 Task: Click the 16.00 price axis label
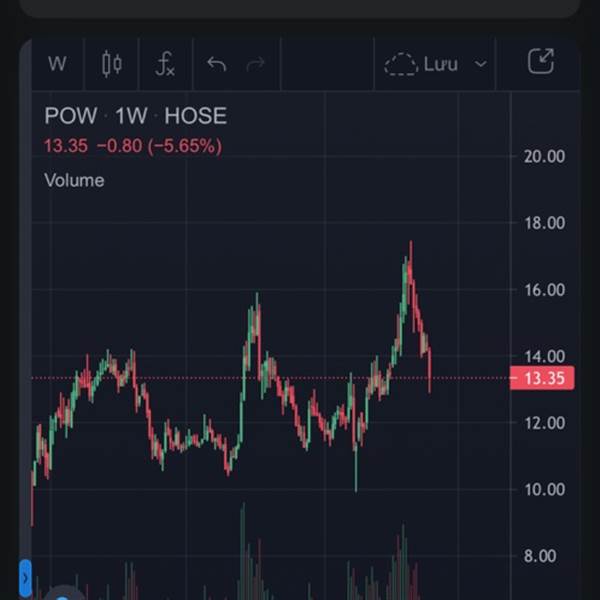click(x=544, y=290)
